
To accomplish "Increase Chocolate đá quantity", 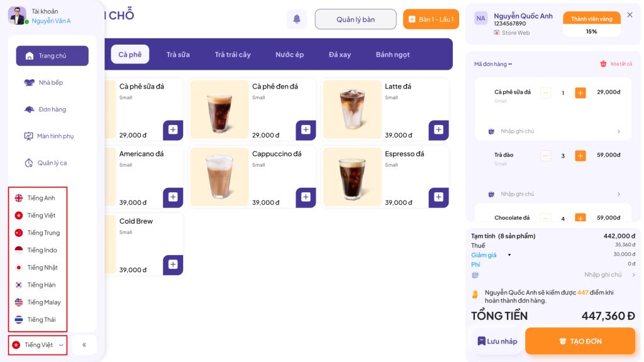I will point(580,218).
